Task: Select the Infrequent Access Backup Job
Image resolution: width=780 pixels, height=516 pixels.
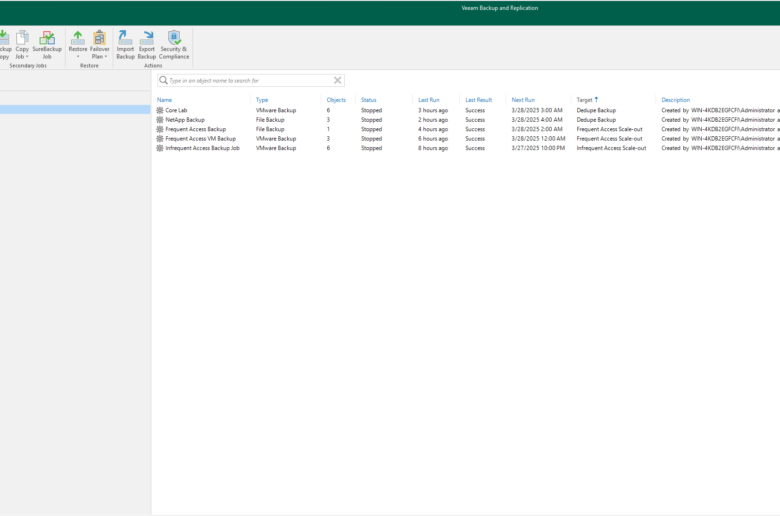Action: click(x=468, y=148)
